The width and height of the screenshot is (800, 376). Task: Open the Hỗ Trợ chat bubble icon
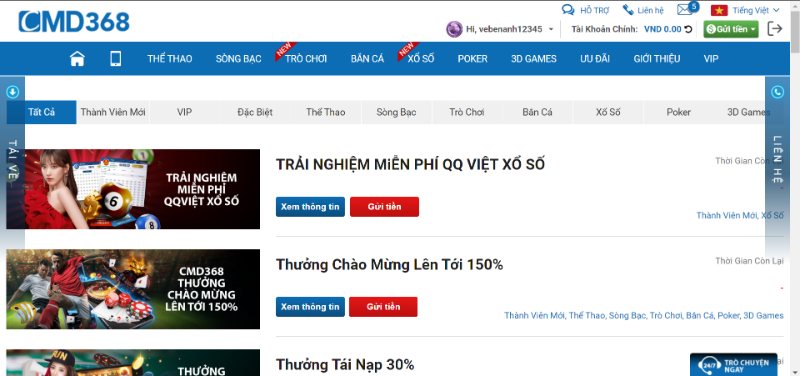[568, 10]
